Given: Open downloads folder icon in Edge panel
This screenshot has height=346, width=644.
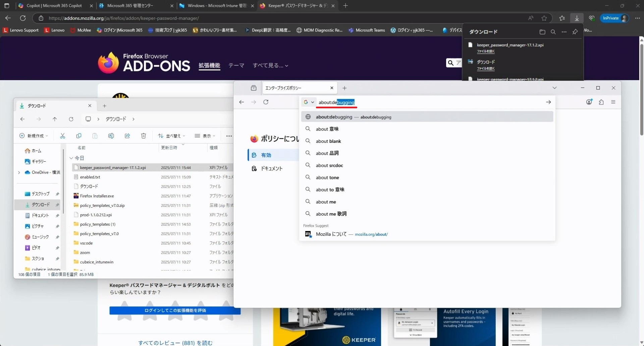Looking at the screenshot, I should (542, 32).
